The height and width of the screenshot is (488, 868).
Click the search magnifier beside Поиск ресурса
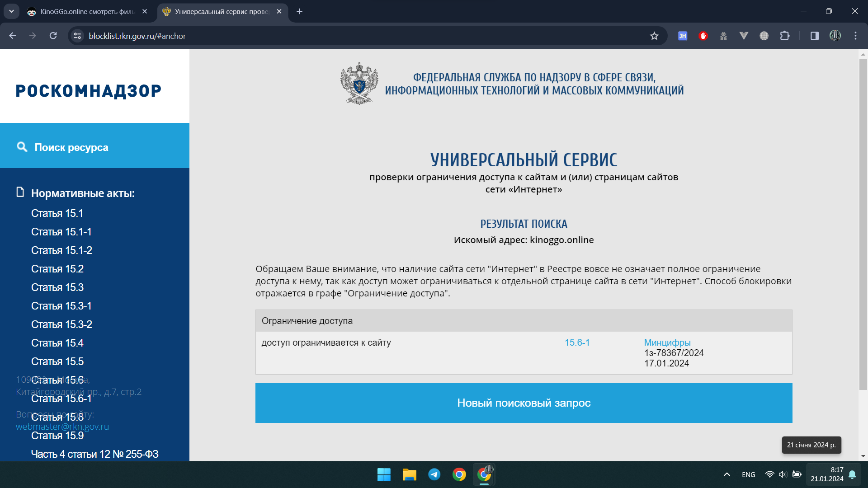(x=22, y=147)
